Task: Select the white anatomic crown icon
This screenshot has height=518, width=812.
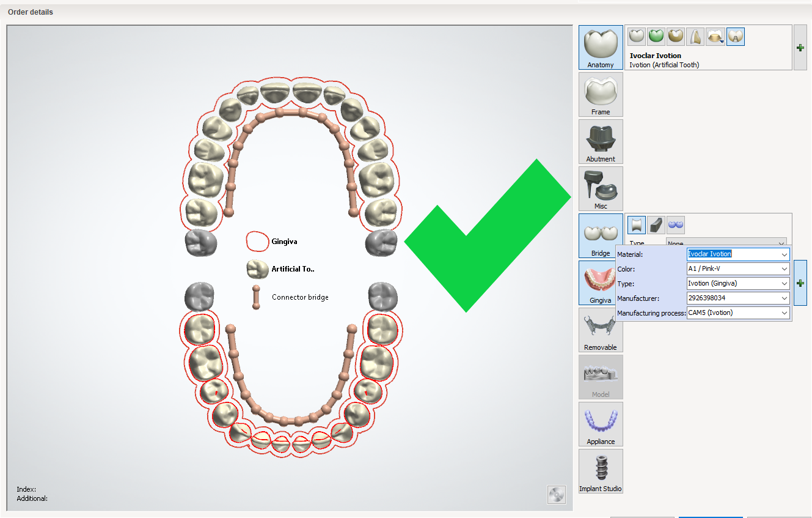Action: (636, 36)
